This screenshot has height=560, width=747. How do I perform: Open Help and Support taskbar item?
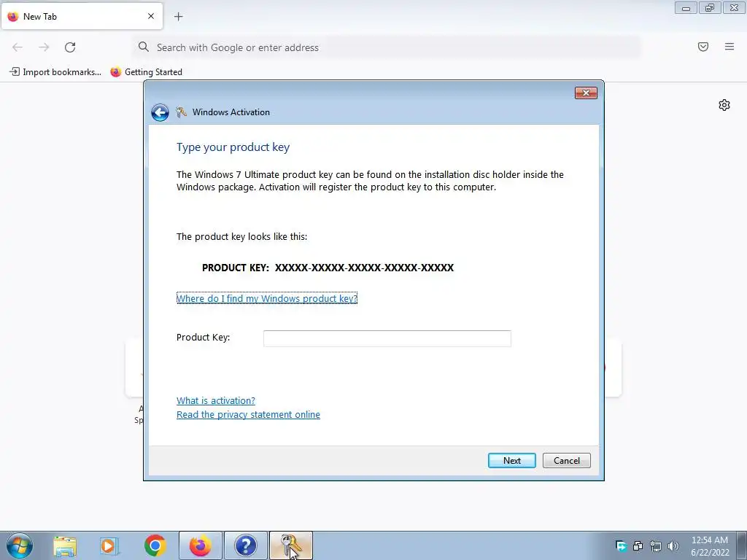pos(245,546)
